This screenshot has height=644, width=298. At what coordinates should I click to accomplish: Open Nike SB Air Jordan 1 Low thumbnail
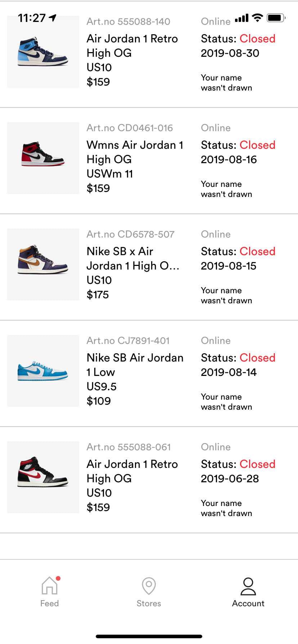point(43,371)
